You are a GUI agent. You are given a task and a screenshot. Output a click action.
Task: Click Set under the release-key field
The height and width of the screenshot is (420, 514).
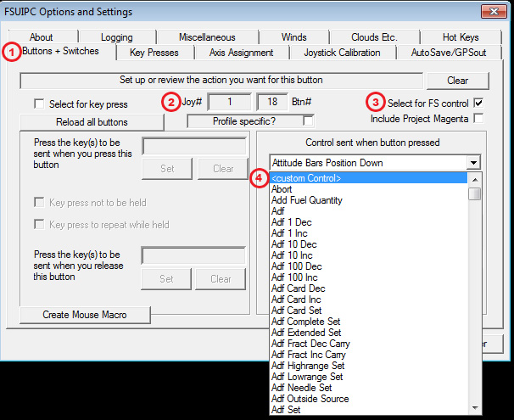coord(166,279)
